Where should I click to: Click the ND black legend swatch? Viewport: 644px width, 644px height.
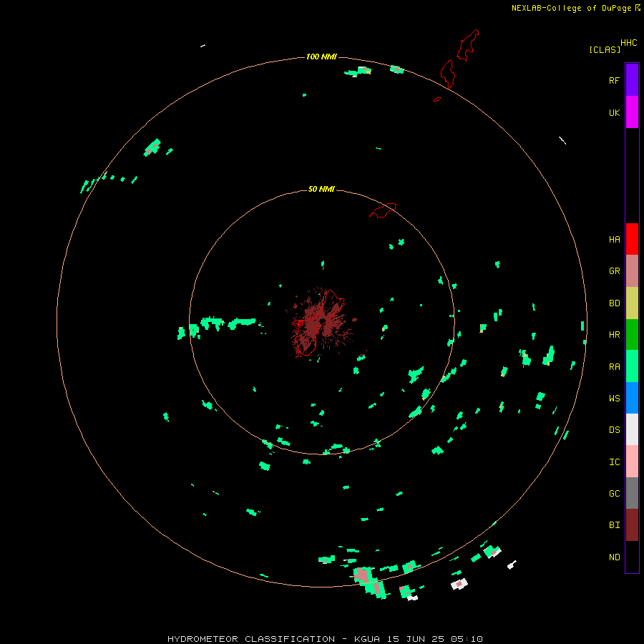tap(632, 557)
